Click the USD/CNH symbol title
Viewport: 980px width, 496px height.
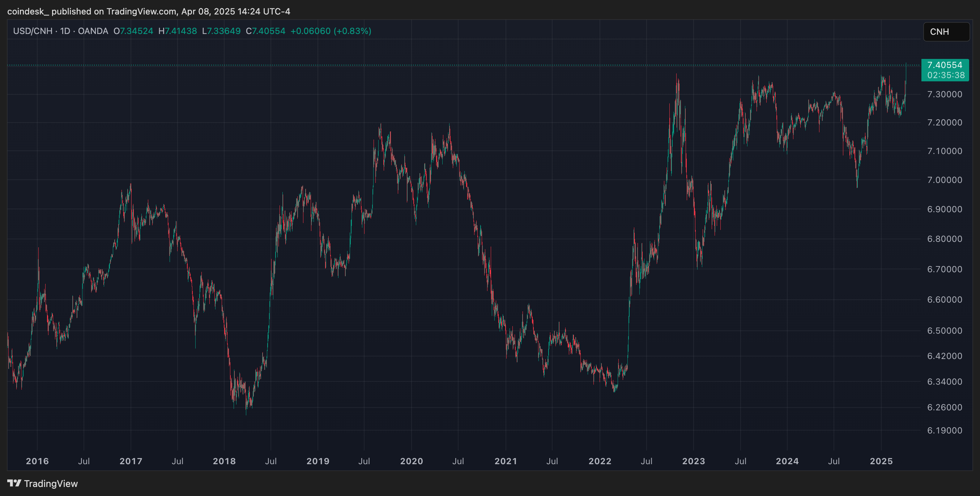33,31
